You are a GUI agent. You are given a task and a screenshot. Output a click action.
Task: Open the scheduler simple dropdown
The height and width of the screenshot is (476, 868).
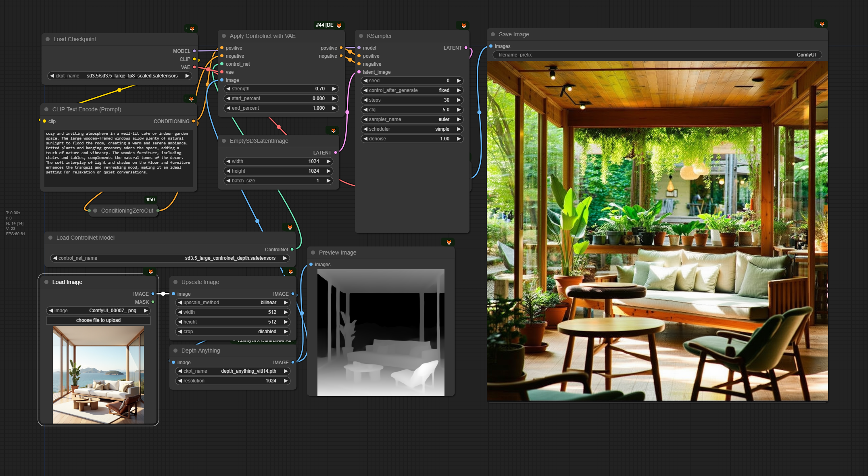[x=412, y=129]
